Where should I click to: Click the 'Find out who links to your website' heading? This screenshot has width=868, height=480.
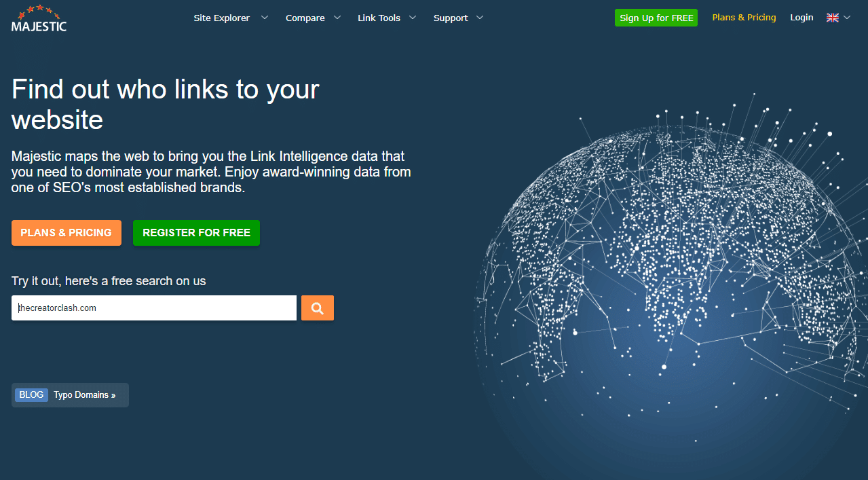[x=166, y=105]
